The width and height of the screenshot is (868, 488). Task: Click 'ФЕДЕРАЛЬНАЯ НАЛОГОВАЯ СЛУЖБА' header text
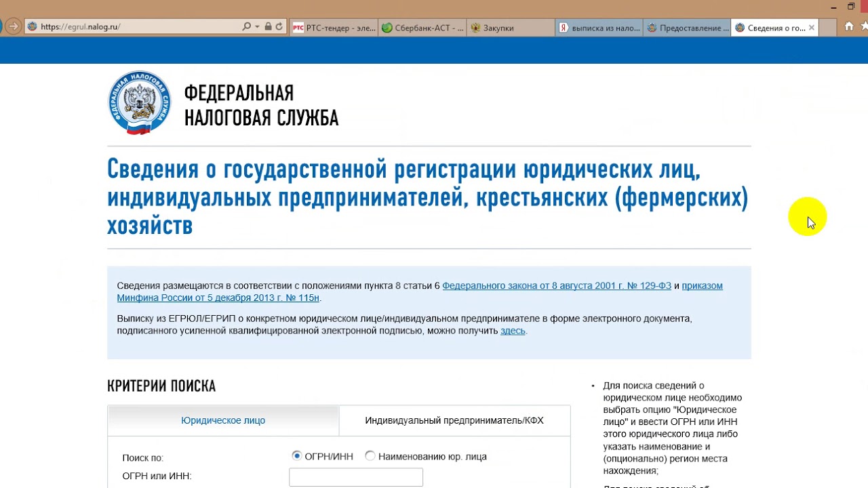261,106
